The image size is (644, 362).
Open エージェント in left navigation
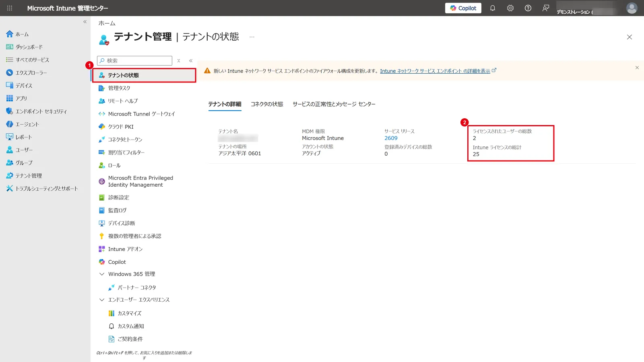pos(23,124)
